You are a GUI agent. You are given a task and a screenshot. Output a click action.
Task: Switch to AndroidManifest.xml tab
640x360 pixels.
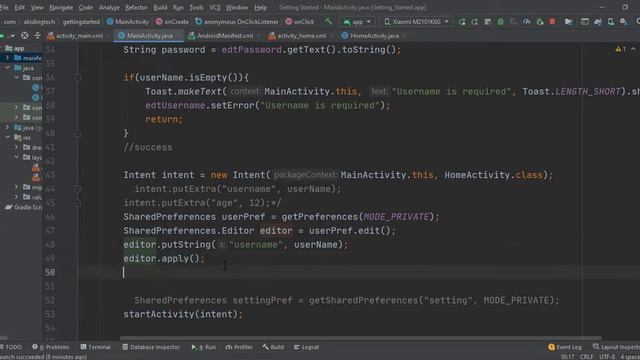(x=221, y=36)
